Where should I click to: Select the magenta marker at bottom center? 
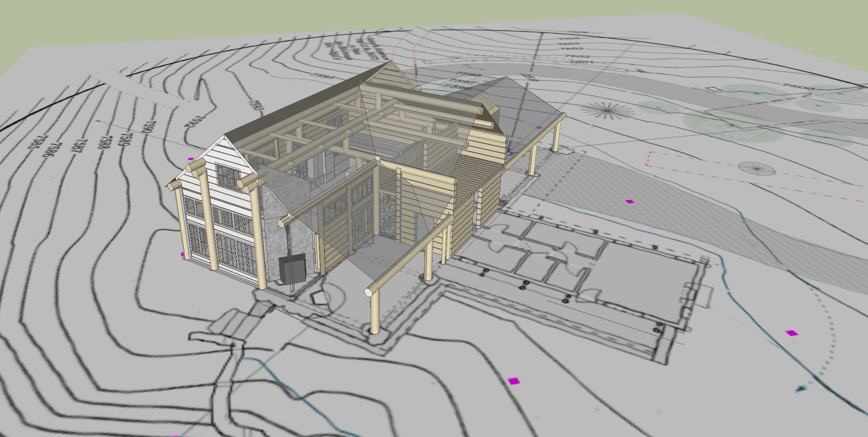(514, 381)
